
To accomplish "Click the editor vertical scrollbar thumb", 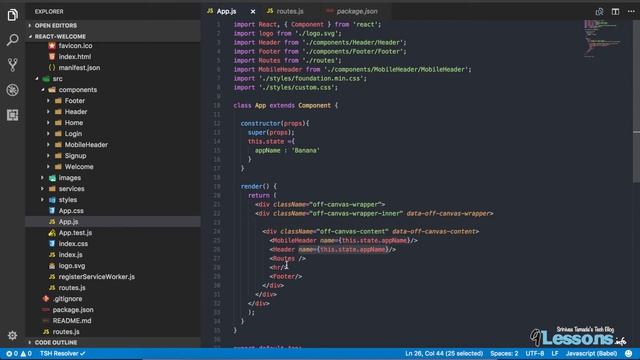I will pyautogui.click(x=636, y=102).
